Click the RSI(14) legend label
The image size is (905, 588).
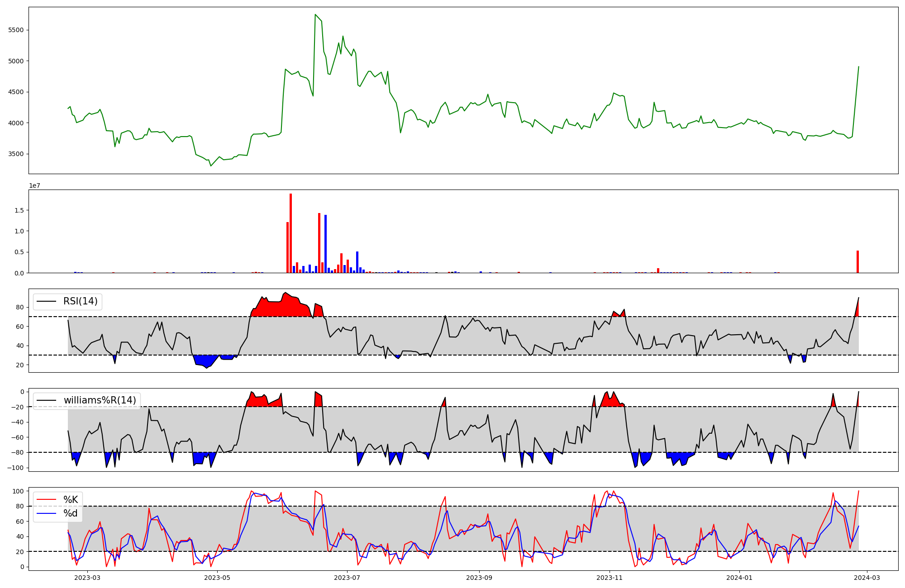80,301
